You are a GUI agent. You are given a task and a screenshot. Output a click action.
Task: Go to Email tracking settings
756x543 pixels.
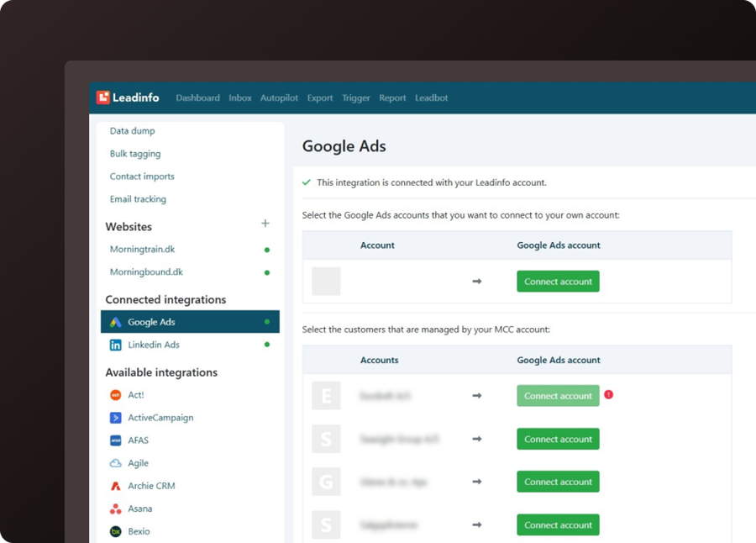pos(138,199)
